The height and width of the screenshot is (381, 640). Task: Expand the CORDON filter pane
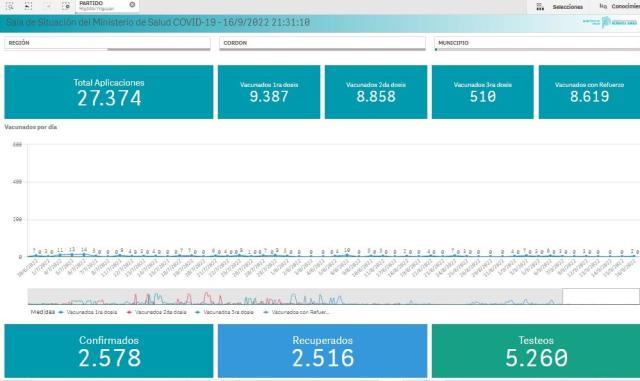point(322,43)
